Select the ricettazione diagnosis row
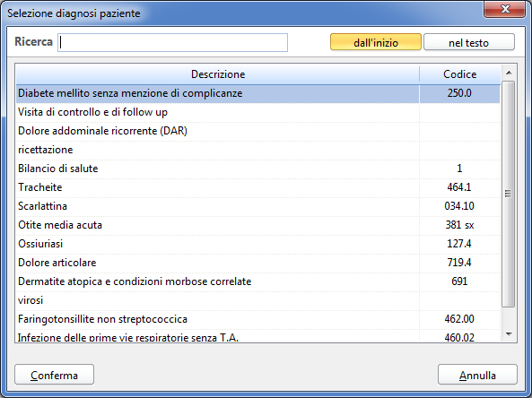532x398 pixels. (x=257, y=150)
